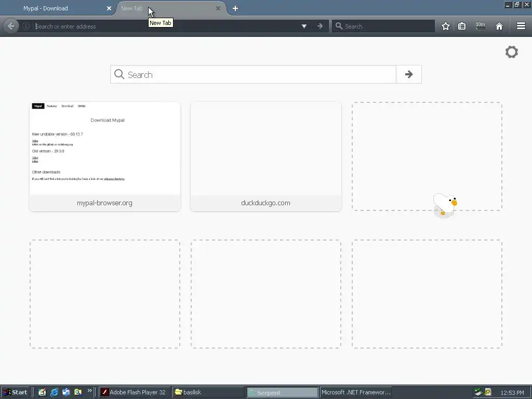This screenshot has height=399, width=532.
Task: Click the toolbar search magnifier icon
Action: pos(339,26)
